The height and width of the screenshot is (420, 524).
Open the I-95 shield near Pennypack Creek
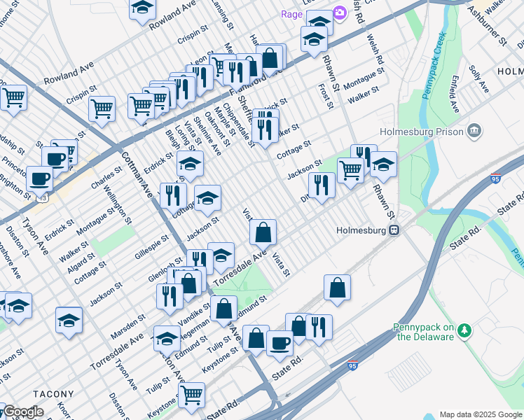(x=496, y=178)
